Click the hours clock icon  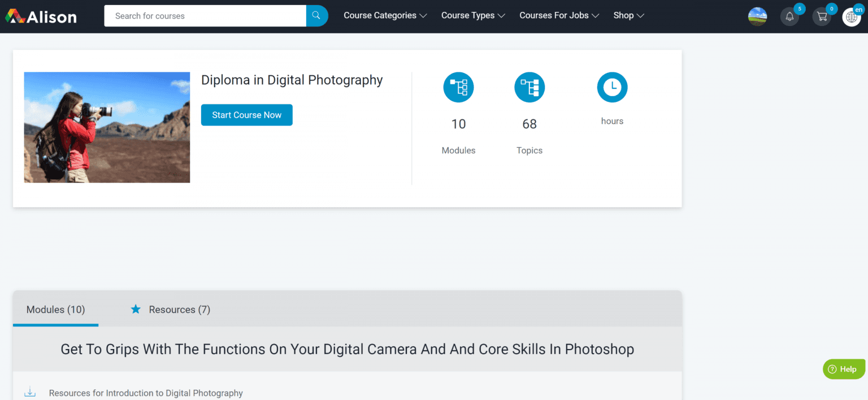point(612,88)
